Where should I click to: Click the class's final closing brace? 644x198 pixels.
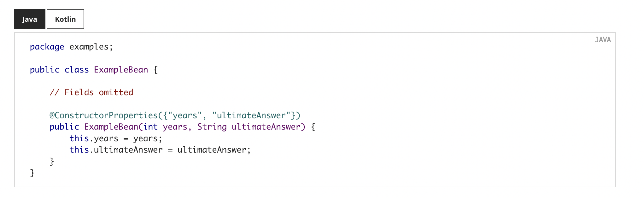click(x=32, y=173)
